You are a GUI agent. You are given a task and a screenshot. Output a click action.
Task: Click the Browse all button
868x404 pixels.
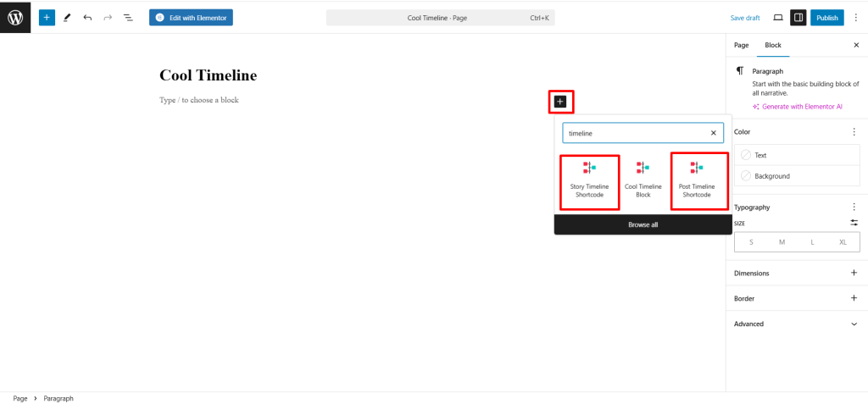click(x=643, y=224)
